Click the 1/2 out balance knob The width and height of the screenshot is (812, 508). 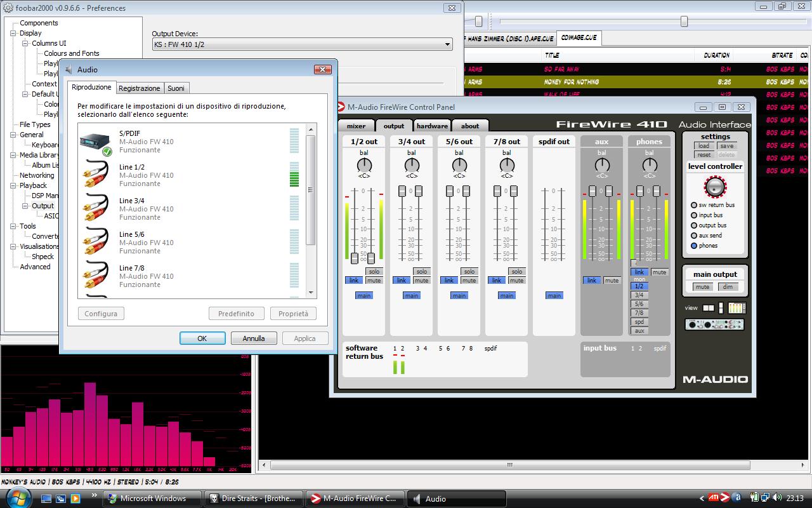click(364, 165)
